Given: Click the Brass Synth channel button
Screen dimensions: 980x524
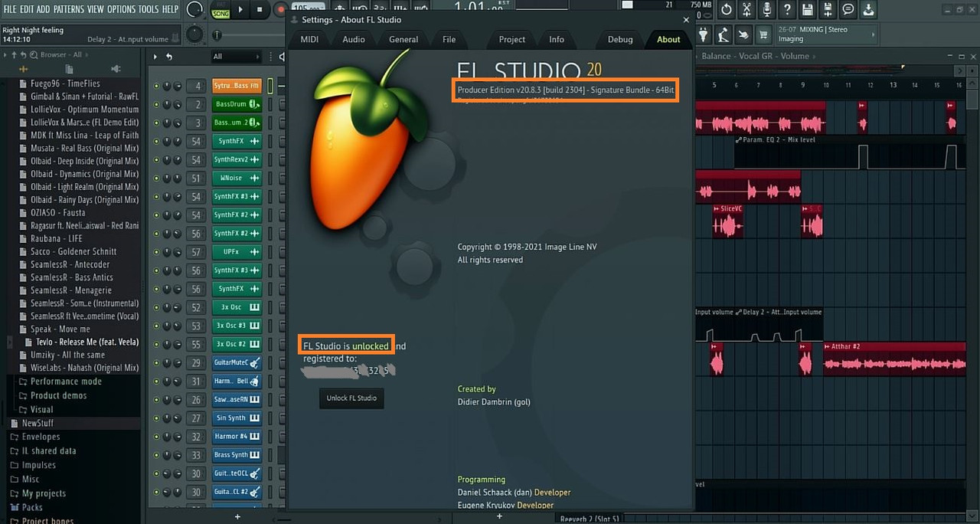Looking at the screenshot, I should pos(237,455).
